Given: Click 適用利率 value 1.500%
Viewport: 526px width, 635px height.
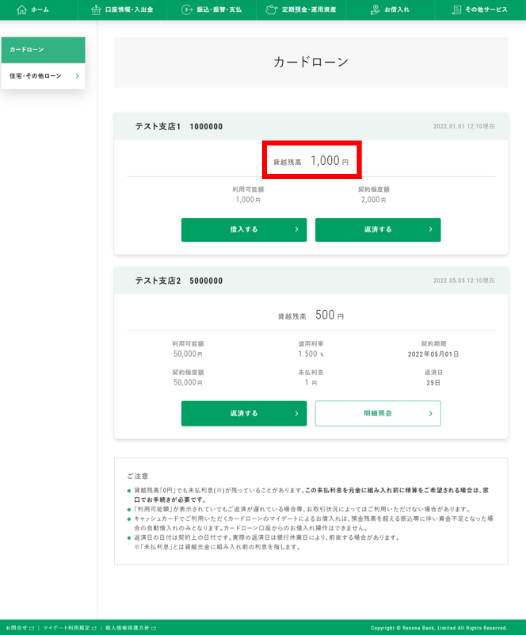Looking at the screenshot, I should [311, 354].
